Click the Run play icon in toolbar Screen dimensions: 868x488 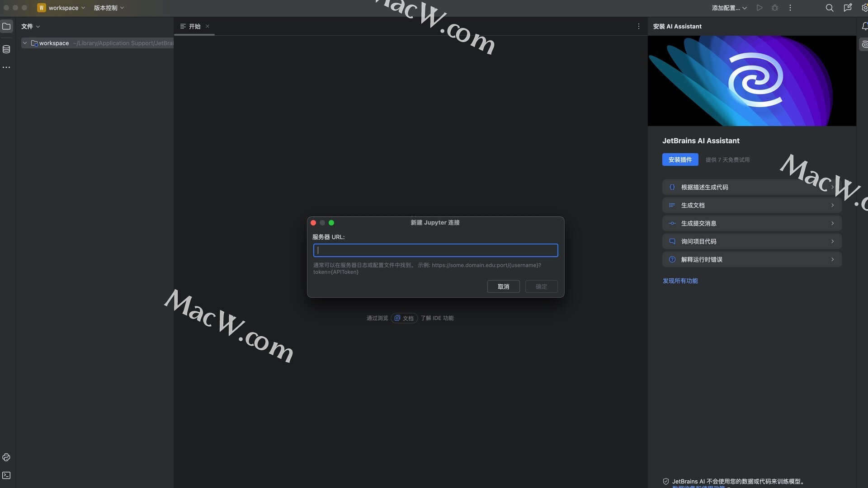pos(759,8)
